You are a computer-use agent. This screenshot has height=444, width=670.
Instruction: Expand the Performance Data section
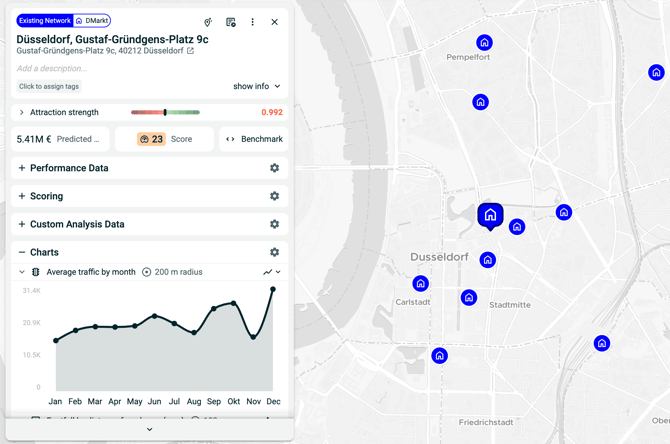(22, 168)
